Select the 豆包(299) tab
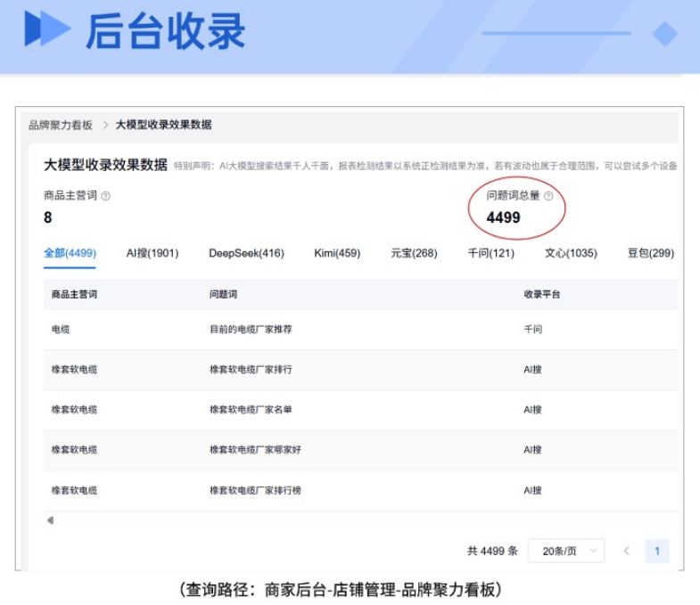Screen dimensions: 700x605 click(650, 253)
